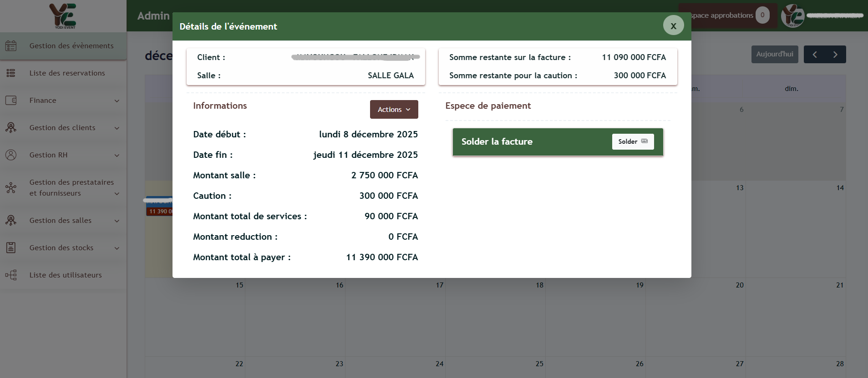The height and width of the screenshot is (378, 868).
Task: Expand the Gestion des salles chevron
Action: pyautogui.click(x=117, y=221)
